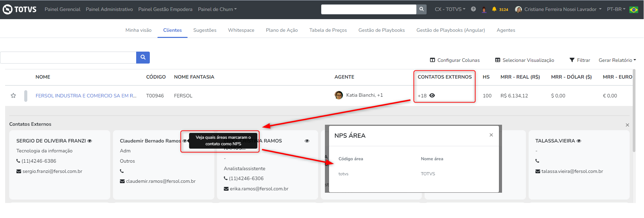Click the Brazil flag icon
This screenshot has width=644, height=218.
coord(634,10)
